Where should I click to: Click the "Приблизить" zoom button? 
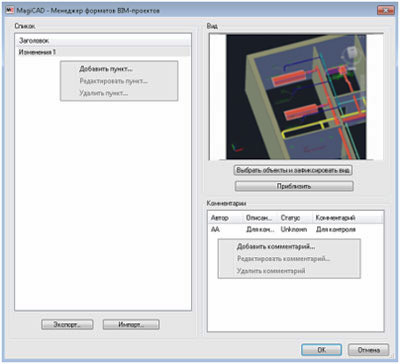tap(294, 186)
